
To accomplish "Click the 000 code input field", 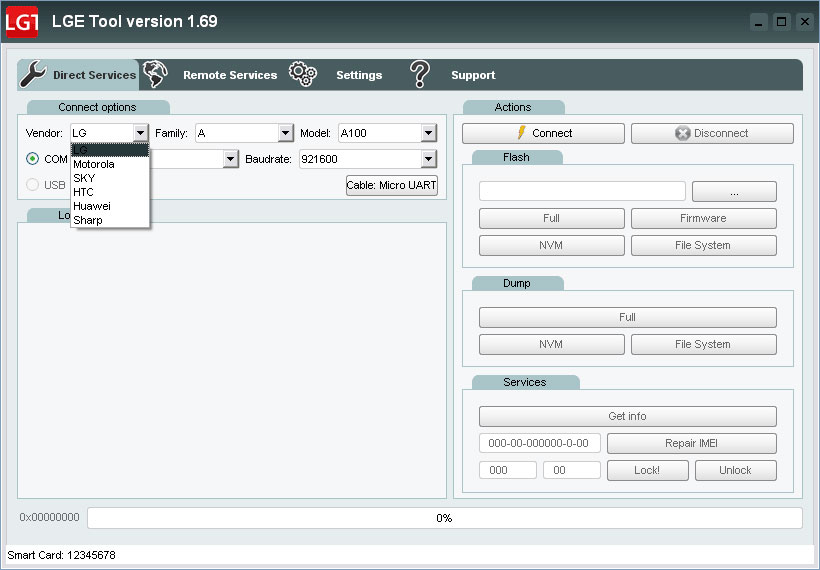I will (507, 470).
